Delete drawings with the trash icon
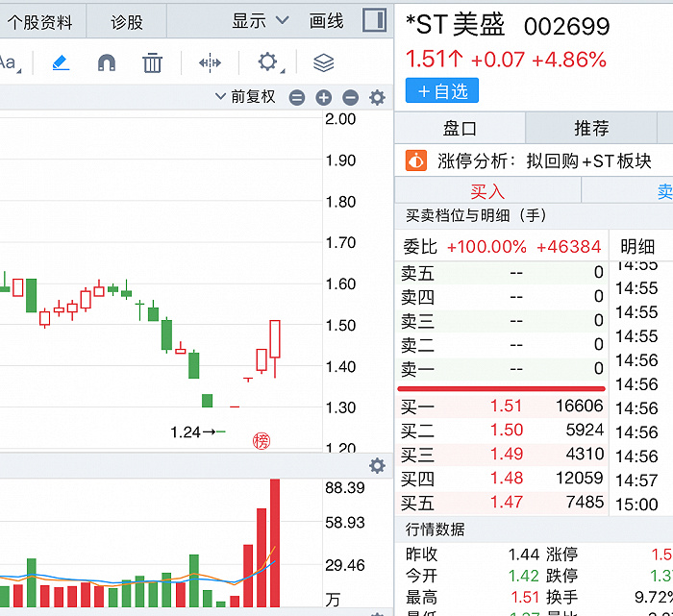This screenshot has height=616, width=673. [x=152, y=62]
